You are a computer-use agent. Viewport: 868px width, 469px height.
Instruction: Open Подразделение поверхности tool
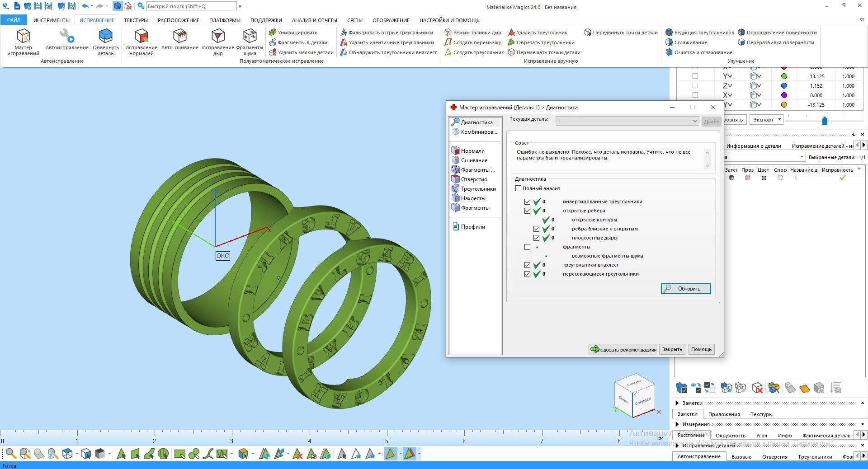click(x=777, y=33)
